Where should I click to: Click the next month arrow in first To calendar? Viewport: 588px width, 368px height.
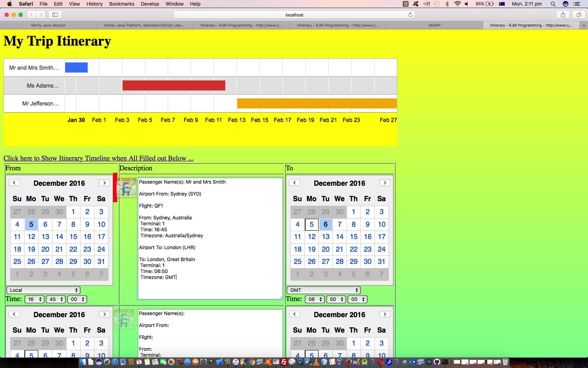[385, 183]
